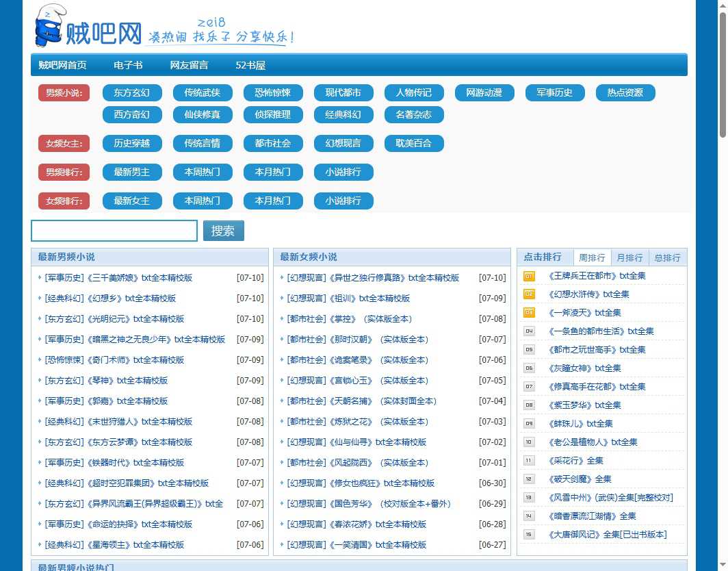Screen dimensions: 728x571
Task: Switch to the 月排行 ranking tab
Action: [629, 257]
